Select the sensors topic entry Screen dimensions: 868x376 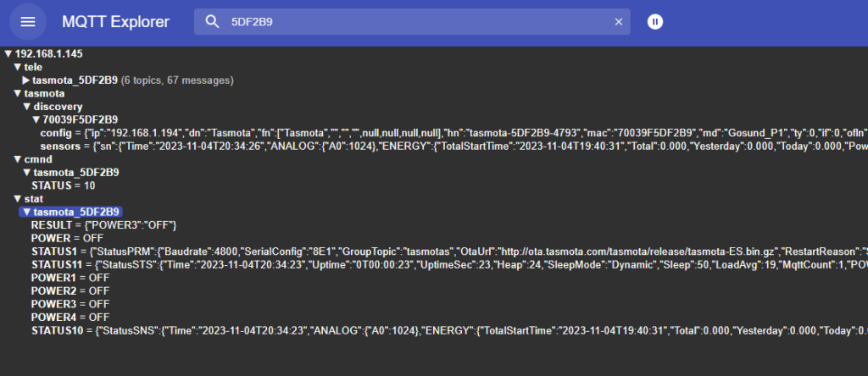[x=61, y=147]
